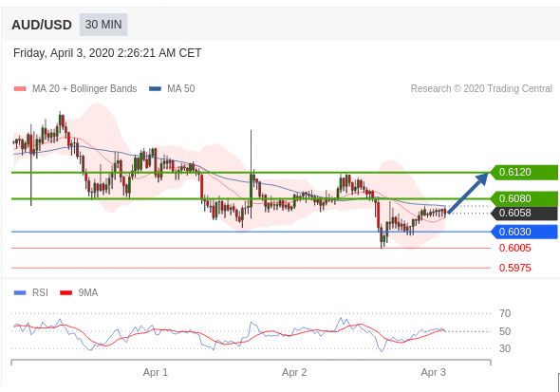
Task: Click the Research Trading Central copyright text
Action: click(481, 88)
